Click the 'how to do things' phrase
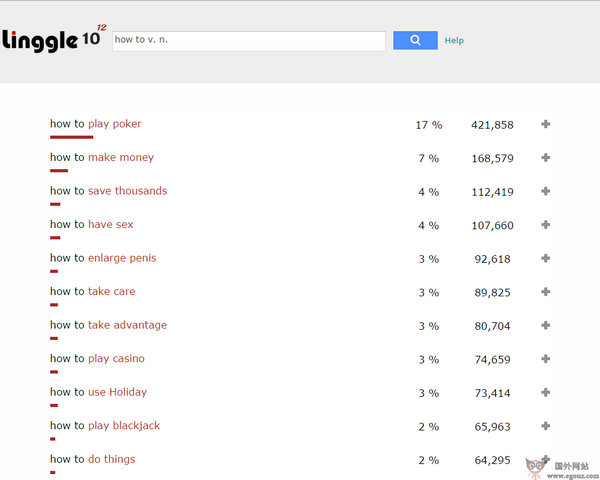 click(93, 459)
